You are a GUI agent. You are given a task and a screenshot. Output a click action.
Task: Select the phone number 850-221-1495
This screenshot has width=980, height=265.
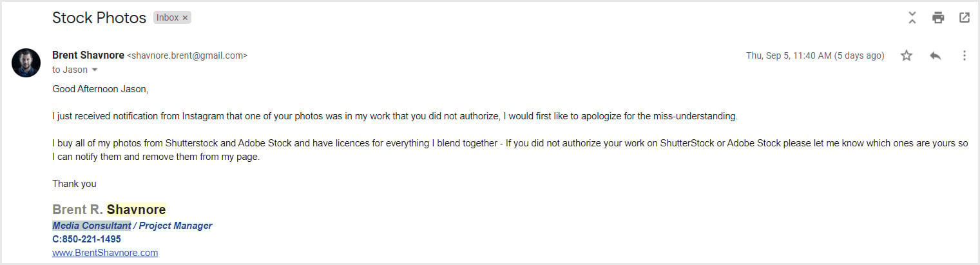(91, 239)
